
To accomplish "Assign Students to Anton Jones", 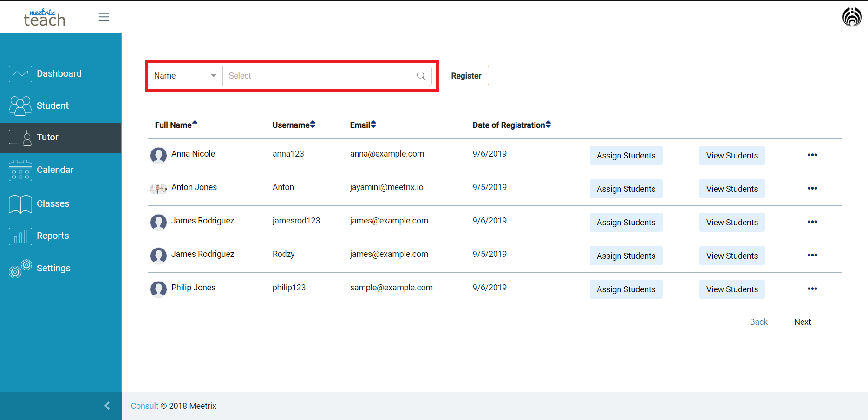I will pos(626,189).
